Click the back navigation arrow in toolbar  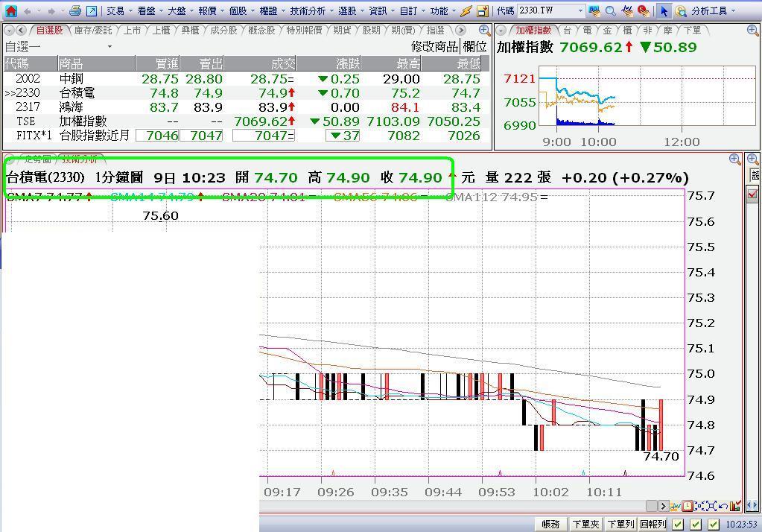click(x=28, y=10)
